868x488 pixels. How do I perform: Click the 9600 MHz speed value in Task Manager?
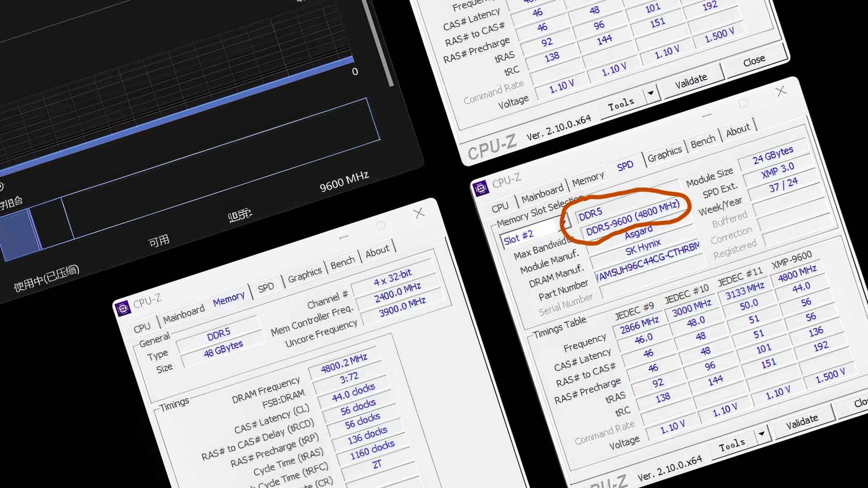pos(344,182)
